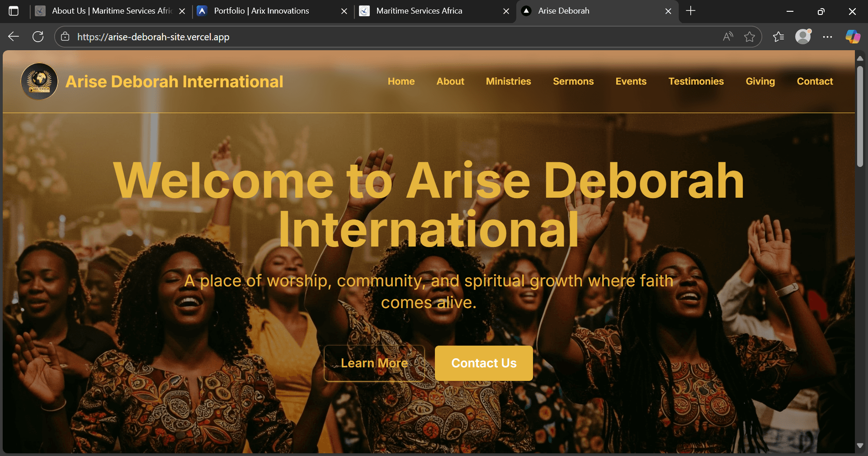Open the browser profile avatar

coord(803,37)
